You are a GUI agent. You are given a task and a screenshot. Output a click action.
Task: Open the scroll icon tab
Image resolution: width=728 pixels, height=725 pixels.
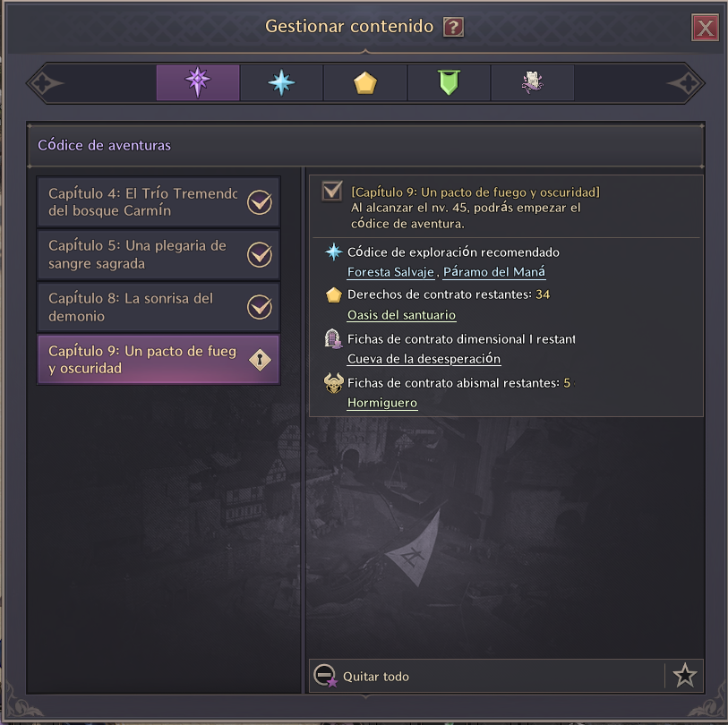(533, 82)
